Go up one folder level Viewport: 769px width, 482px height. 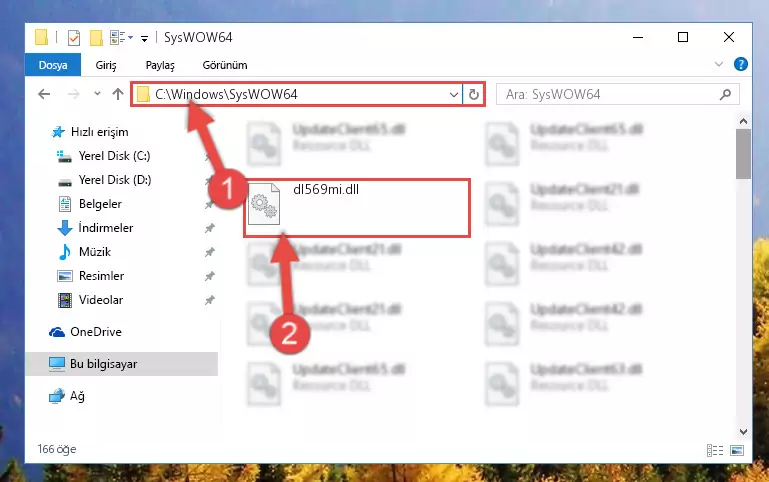click(x=118, y=94)
